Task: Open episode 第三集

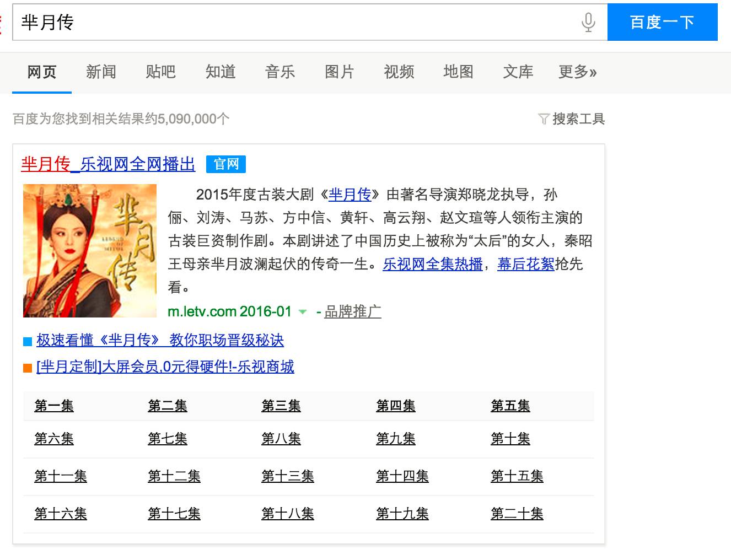Action: 281,406
